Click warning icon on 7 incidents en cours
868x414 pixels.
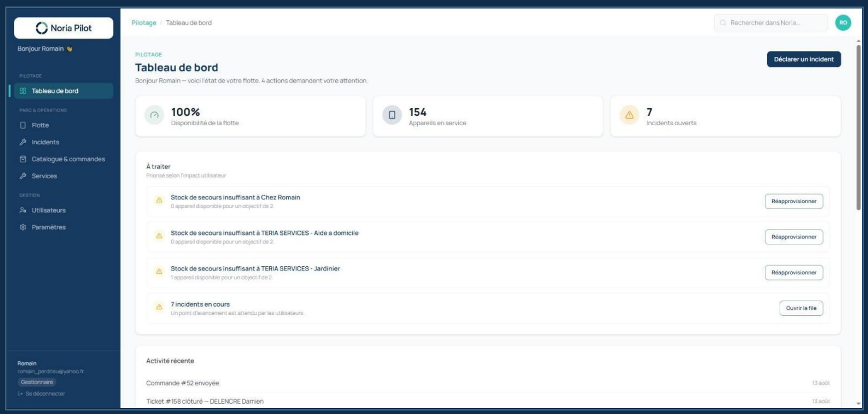point(159,307)
